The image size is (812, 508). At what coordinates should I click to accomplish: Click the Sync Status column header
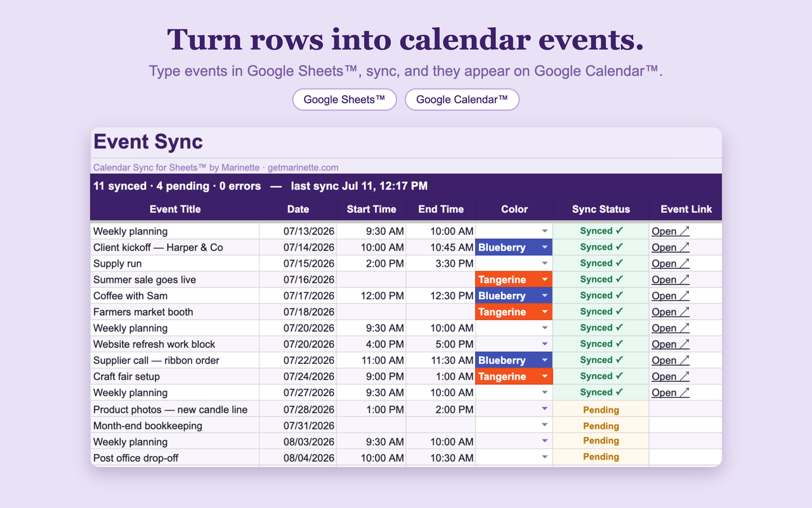pos(601,209)
